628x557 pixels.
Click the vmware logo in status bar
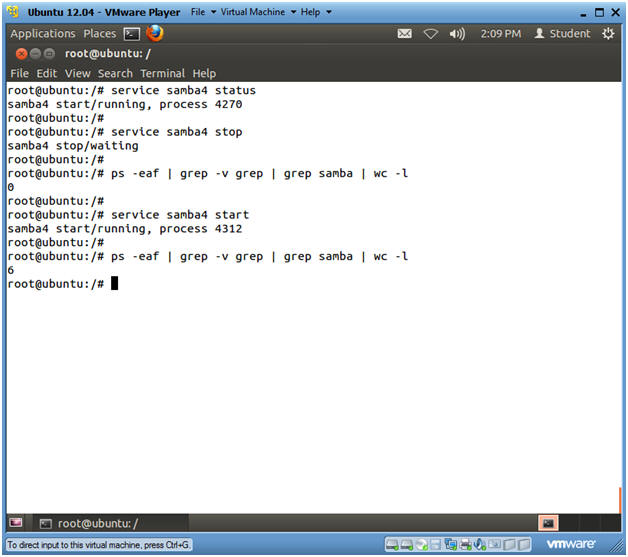point(571,544)
